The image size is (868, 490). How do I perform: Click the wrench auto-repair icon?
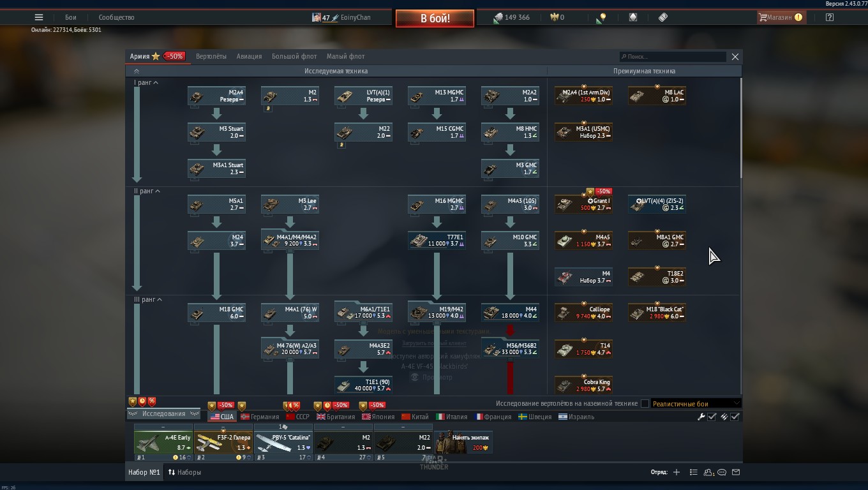coord(701,417)
